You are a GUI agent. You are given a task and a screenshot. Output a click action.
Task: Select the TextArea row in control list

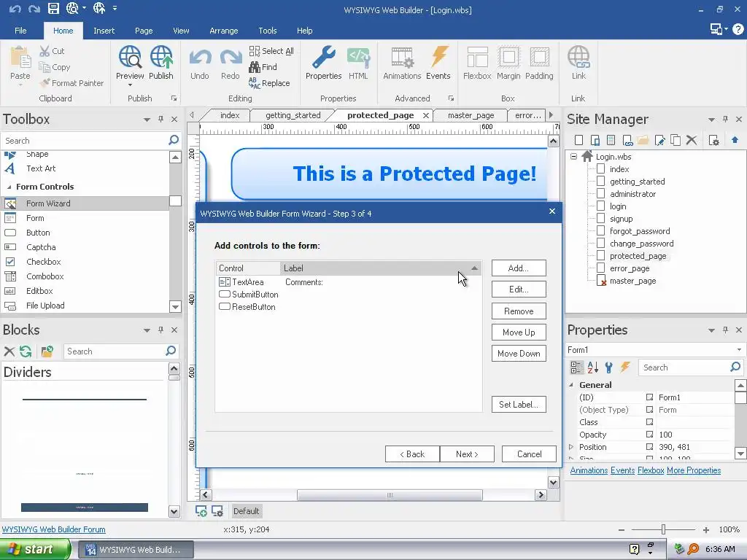[x=348, y=282]
